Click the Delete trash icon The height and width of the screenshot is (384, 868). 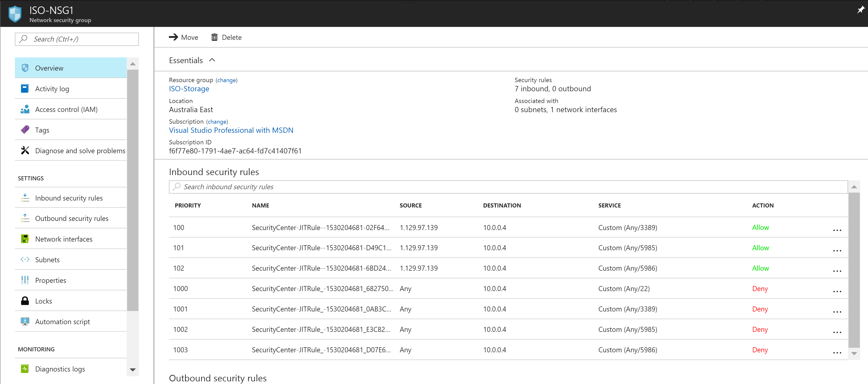[x=214, y=37]
